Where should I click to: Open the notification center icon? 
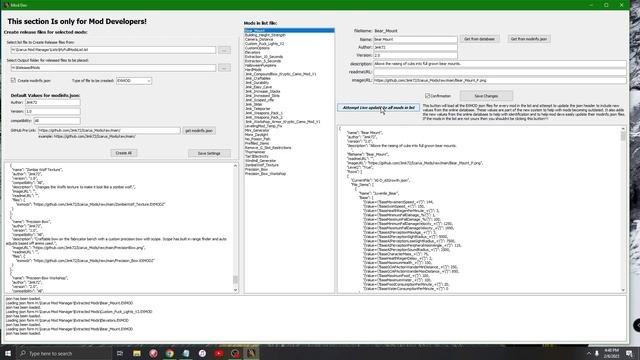pyautogui.click(x=629, y=353)
